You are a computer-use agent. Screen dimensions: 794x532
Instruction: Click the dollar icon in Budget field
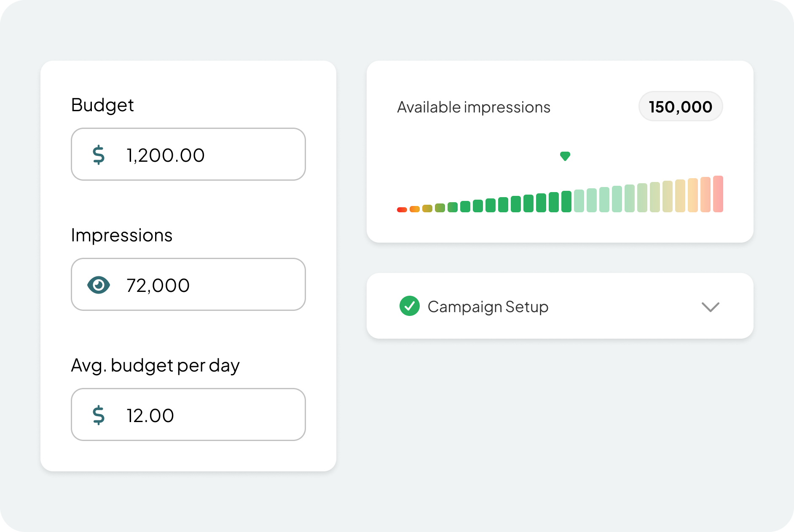click(x=99, y=155)
